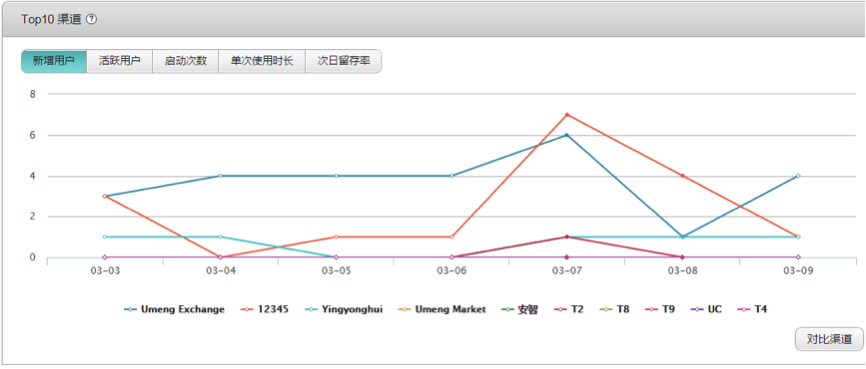Open the 启动次数 tab
This screenshot has height=369, width=866.
click(186, 61)
